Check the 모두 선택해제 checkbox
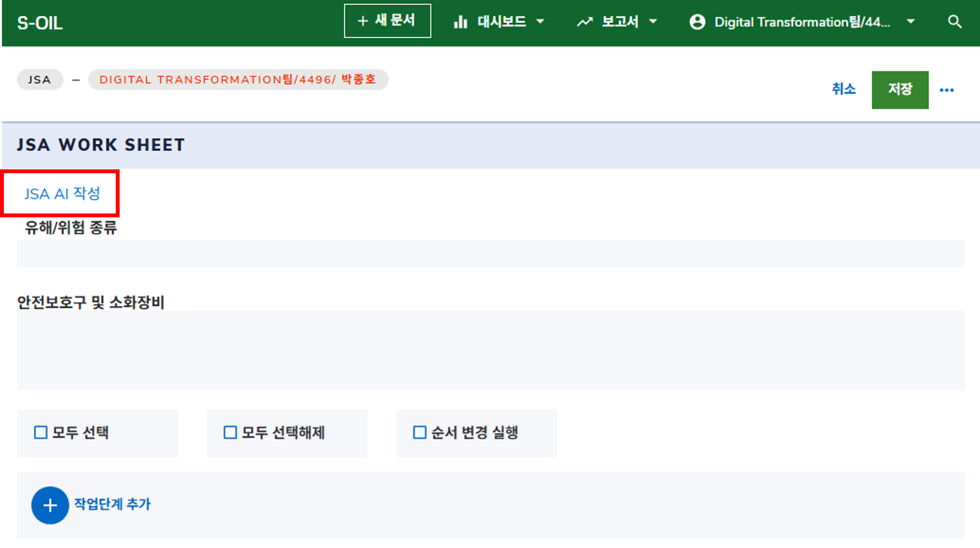Screen dimensions: 980x548 click(x=230, y=433)
